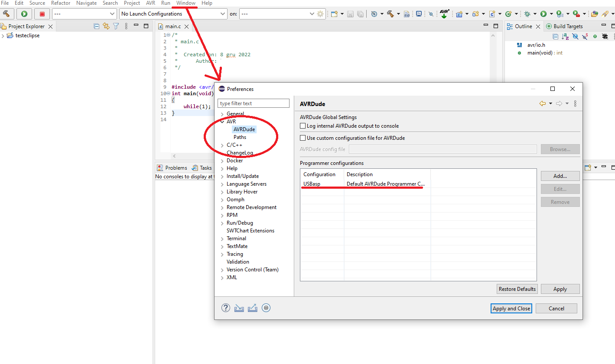Viewport: 615px width, 364px height.
Task: Click the Open Type folder icon in the toolbar
Action: (595, 14)
